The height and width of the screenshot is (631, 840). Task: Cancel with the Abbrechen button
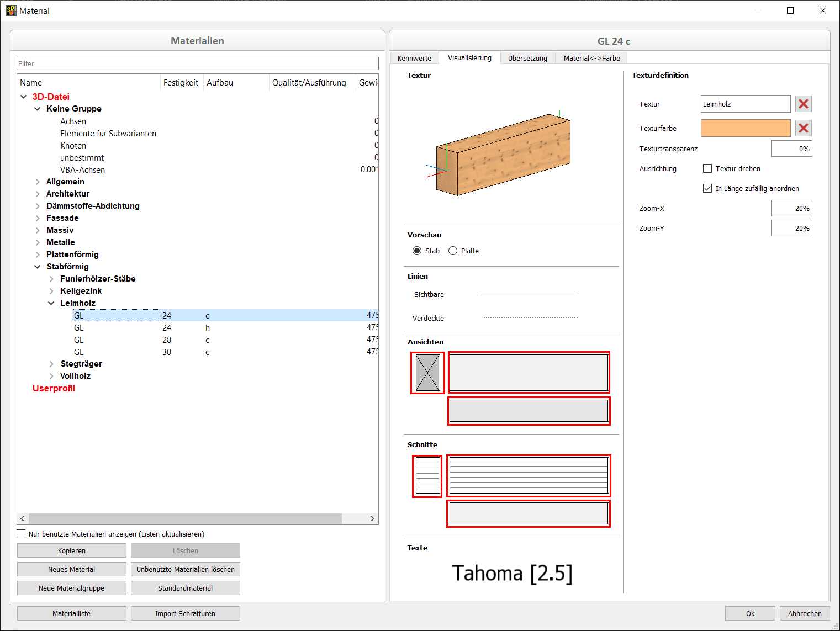point(805,613)
